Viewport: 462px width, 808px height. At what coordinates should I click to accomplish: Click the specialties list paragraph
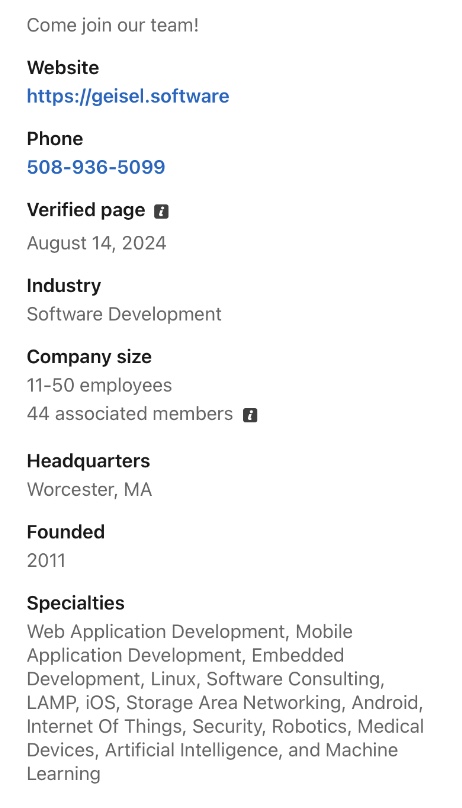[225, 702]
